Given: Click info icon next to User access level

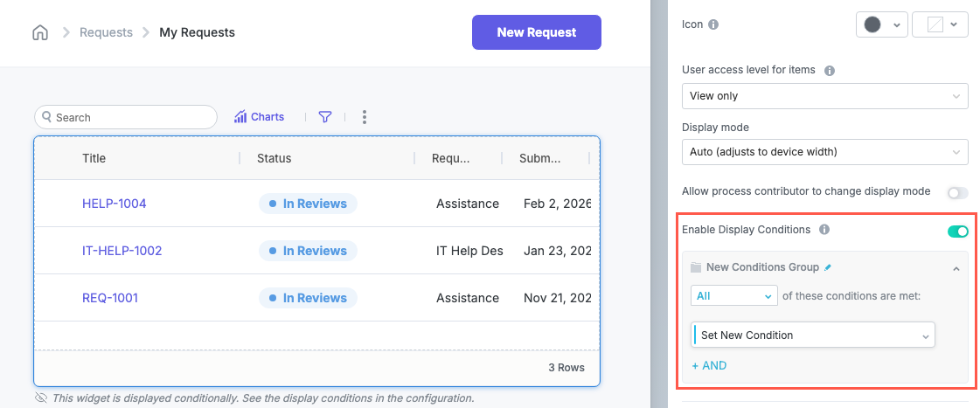Looking at the screenshot, I should tap(830, 70).
